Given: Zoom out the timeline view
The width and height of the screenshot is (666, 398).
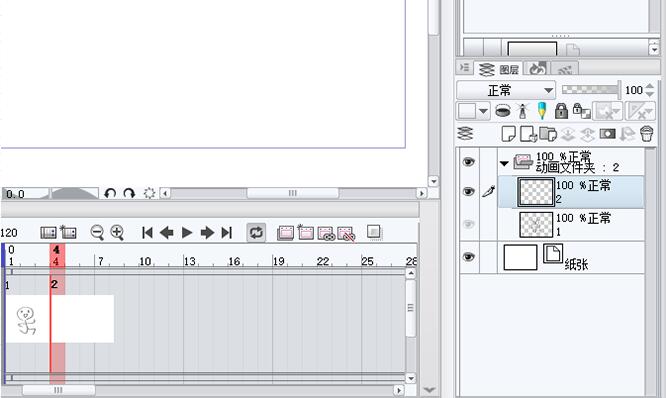Looking at the screenshot, I should pos(97,232).
